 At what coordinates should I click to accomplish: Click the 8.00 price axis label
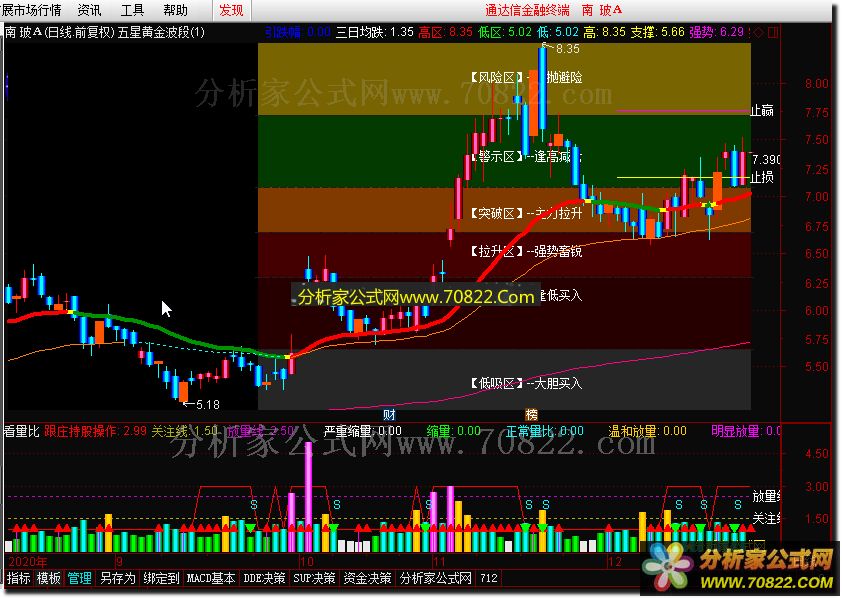816,84
